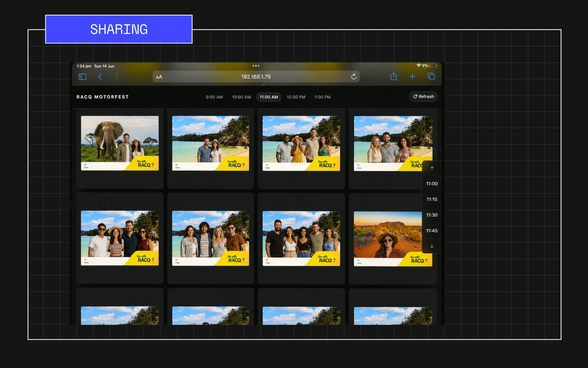The image size is (588, 368).
Task: Open the elephant safari photo card
Action: point(120,143)
